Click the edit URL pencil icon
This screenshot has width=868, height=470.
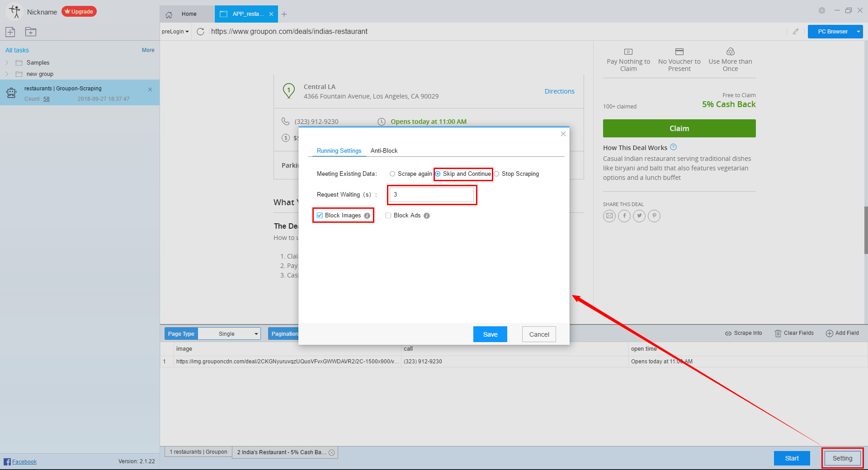point(796,32)
